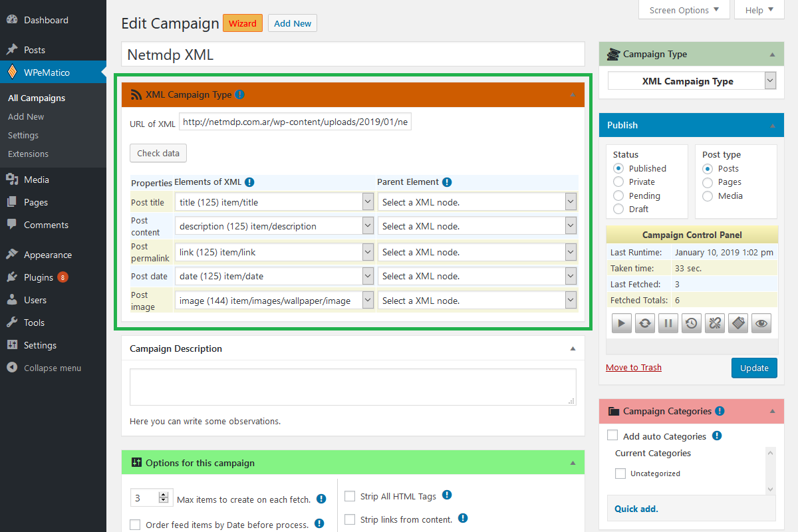Enable Add auto Categories checkbox
Viewport: 798px width, 532px height.
tap(612, 436)
